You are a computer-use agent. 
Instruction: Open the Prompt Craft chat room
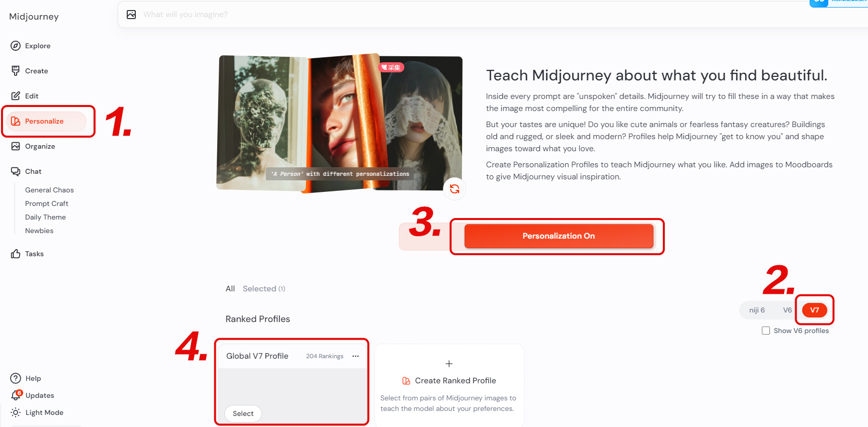click(x=47, y=203)
